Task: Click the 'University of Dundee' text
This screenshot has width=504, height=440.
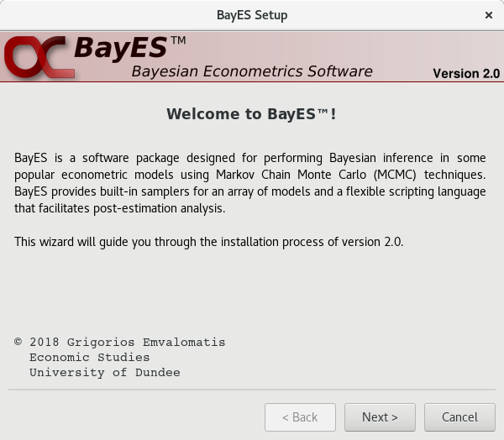Action: 105,373
